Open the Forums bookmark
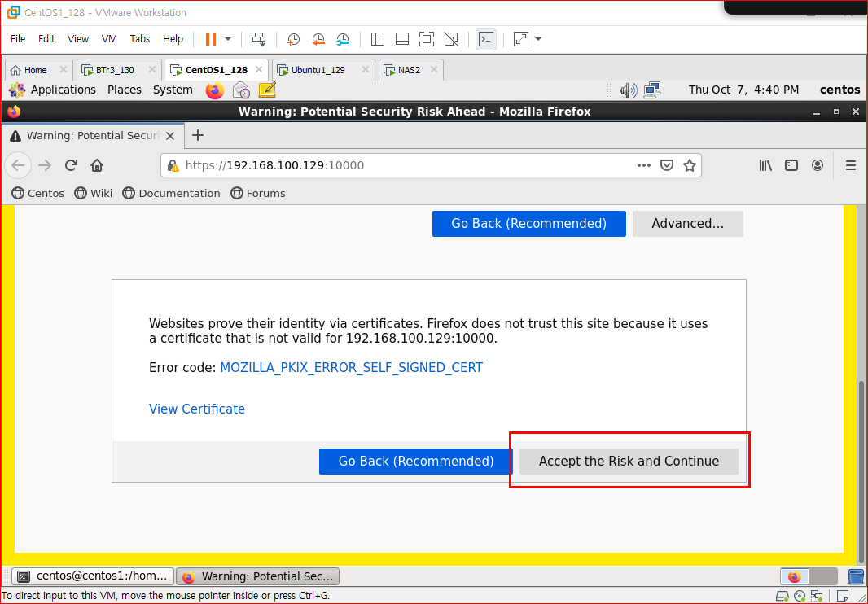This screenshot has height=604, width=868. (258, 193)
